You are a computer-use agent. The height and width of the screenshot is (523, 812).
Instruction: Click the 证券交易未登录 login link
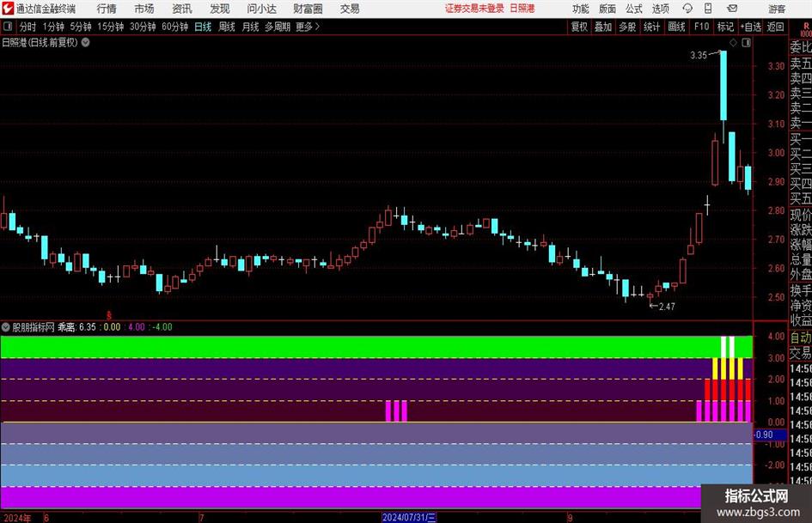point(474,9)
